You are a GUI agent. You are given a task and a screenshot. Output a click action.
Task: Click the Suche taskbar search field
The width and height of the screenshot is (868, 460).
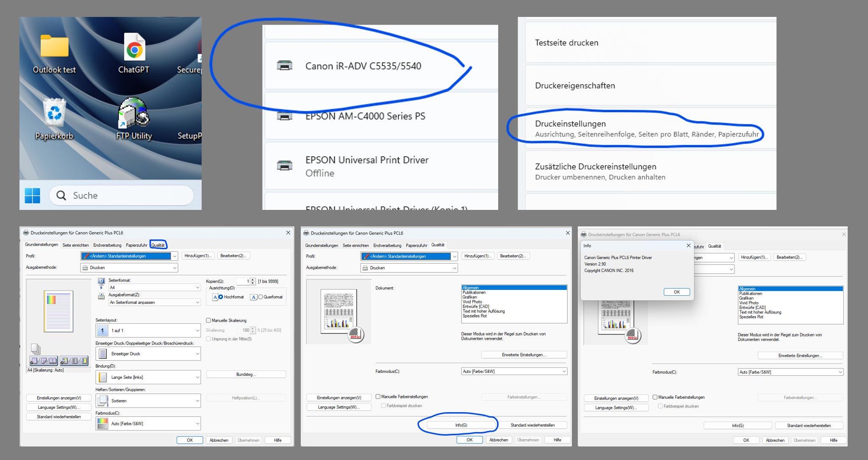pos(122,196)
